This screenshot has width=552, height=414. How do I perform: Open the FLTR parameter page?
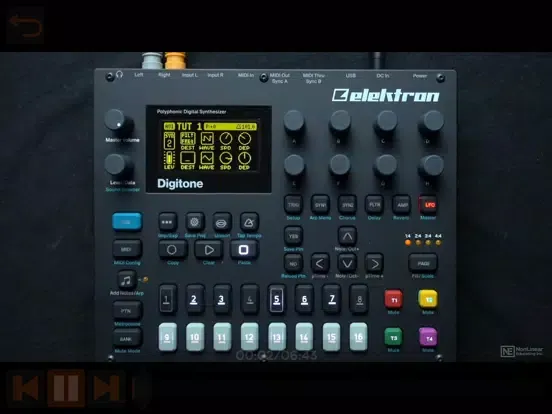click(x=374, y=205)
